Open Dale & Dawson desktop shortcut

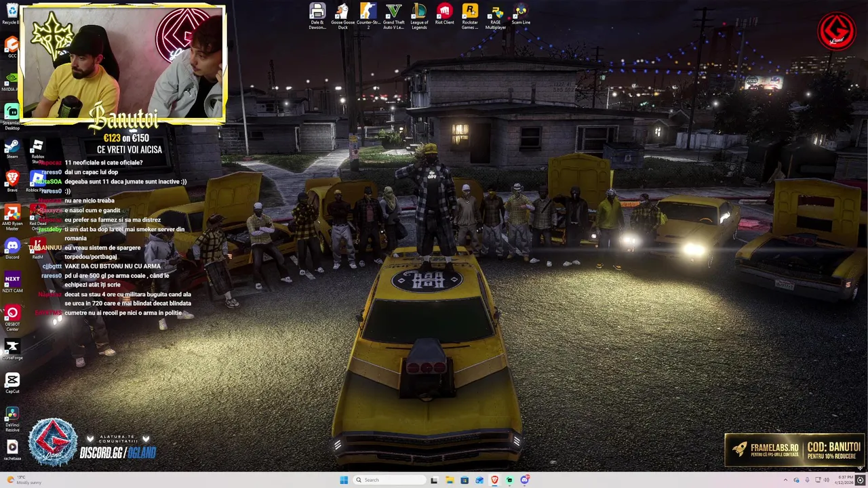click(x=317, y=16)
